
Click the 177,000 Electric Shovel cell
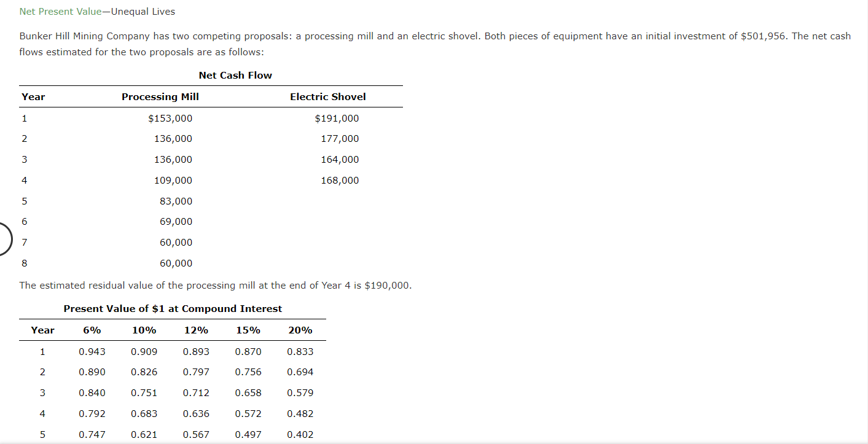point(340,139)
